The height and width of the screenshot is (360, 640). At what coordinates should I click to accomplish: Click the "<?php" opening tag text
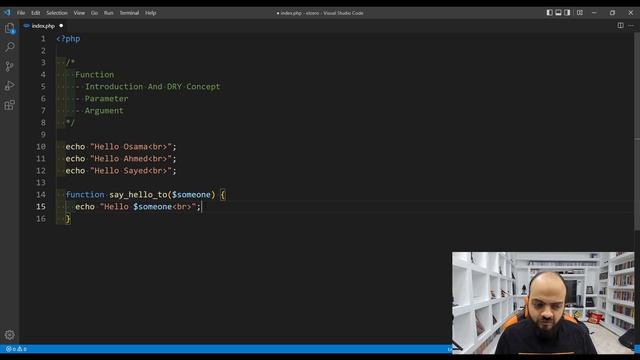coord(68,39)
